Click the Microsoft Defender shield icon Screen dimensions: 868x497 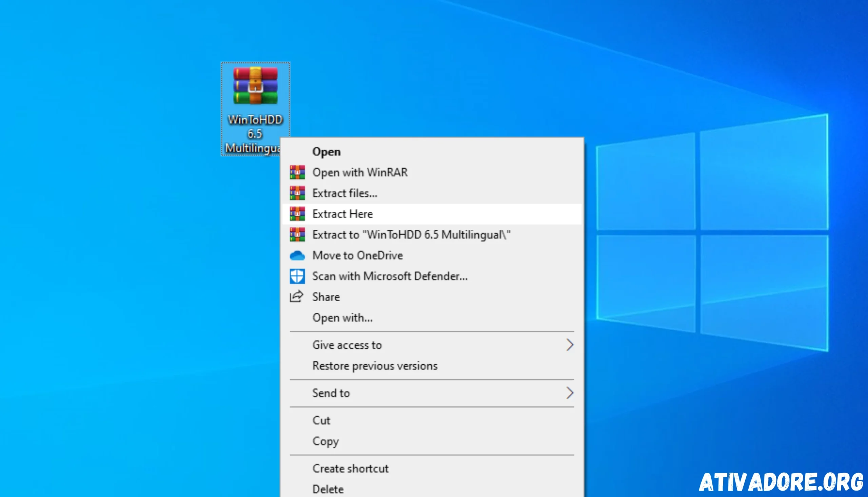click(x=297, y=276)
